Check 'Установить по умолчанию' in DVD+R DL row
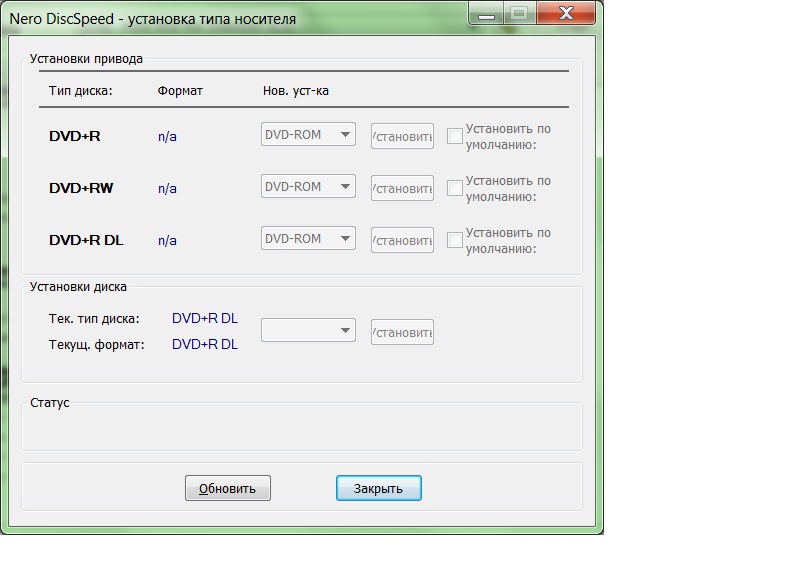 (x=455, y=240)
